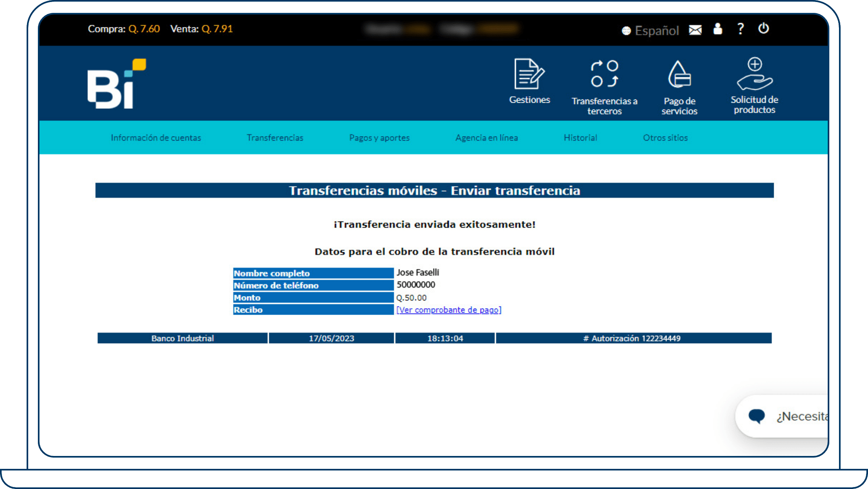Click Datos para el cobro heading
868x489 pixels.
[x=434, y=252]
